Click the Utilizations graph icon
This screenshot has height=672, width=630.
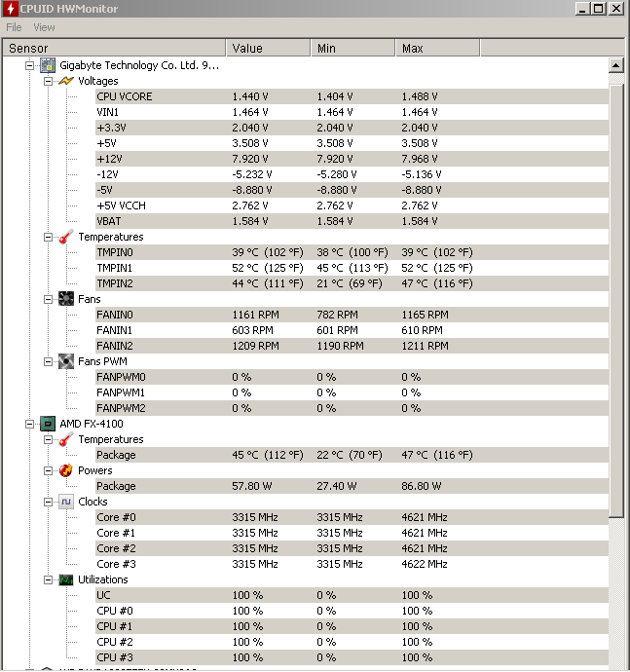pos(66,579)
